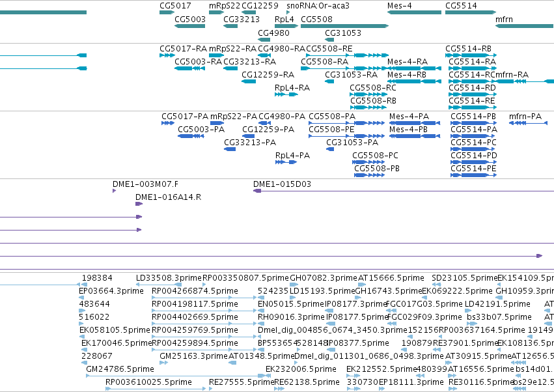Viewport: 554px width, 392px height.
Task: Select the CG5514-PD protein label
Action: [474, 156]
